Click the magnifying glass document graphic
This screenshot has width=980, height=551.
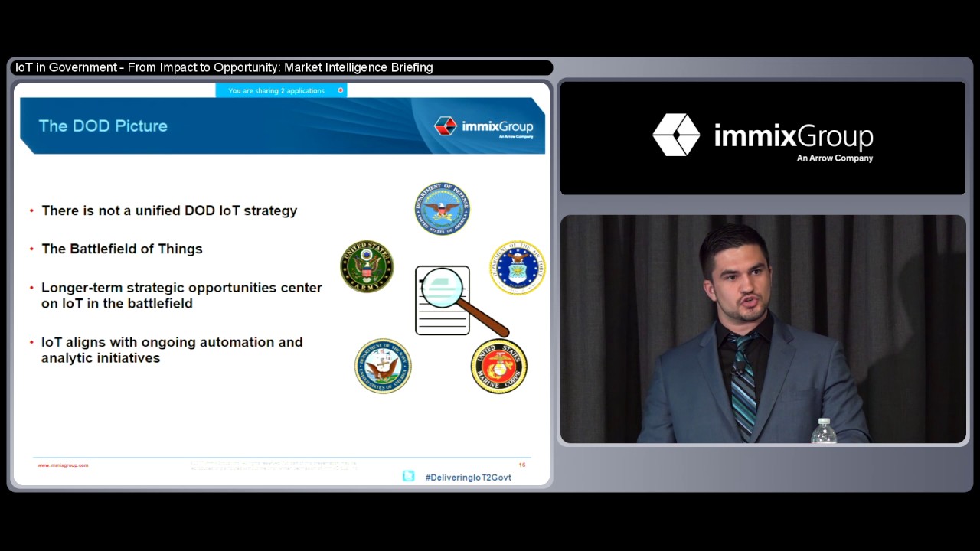[x=462, y=300]
